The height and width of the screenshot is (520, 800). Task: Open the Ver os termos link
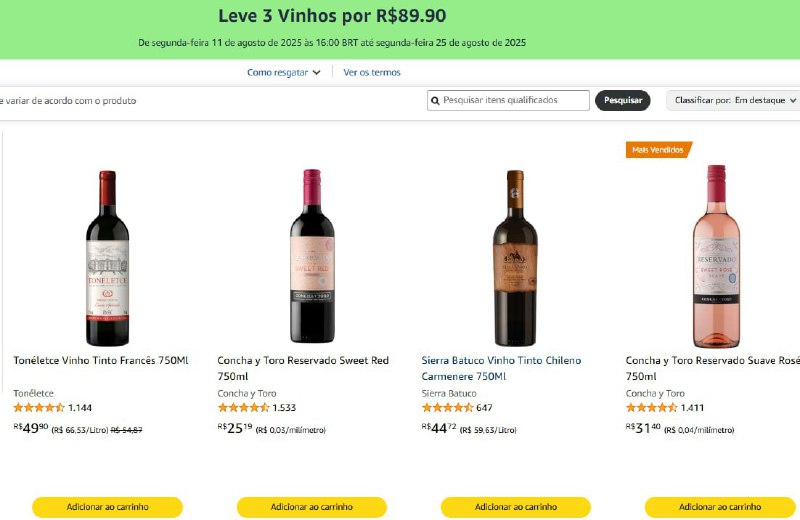(372, 72)
